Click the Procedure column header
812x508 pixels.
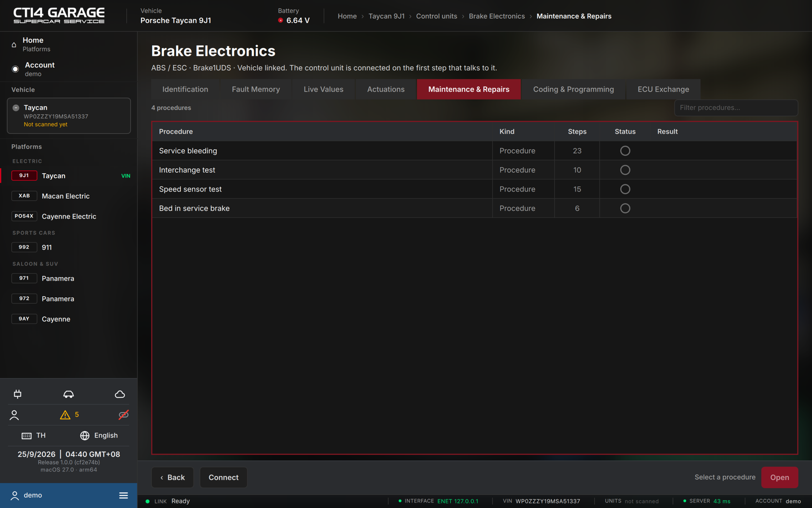coord(176,132)
